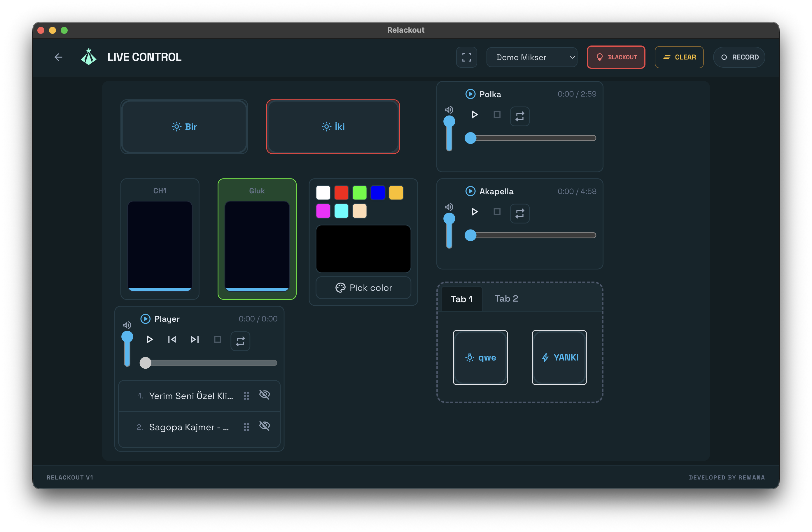Start recording with the RECORD button
Viewport: 812px width, 532px height.
[x=739, y=57]
